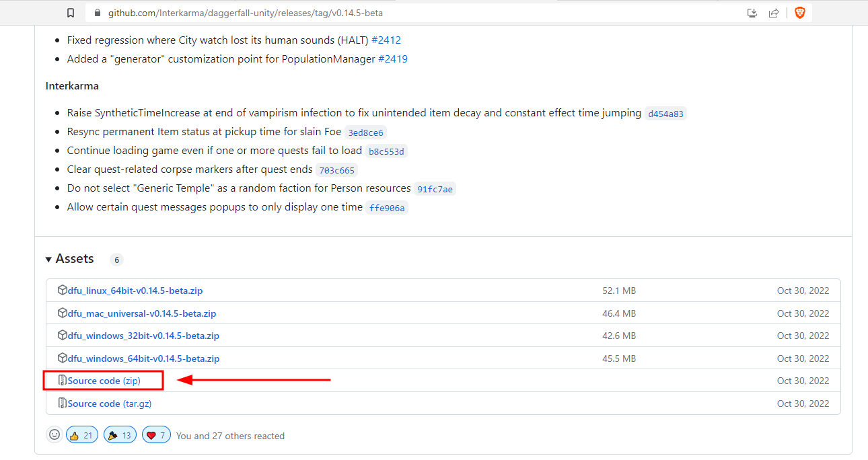Viewport: 868px width, 460px height.
Task: Click the package icon beside dfu_mac_universal zip
Action: [63, 313]
